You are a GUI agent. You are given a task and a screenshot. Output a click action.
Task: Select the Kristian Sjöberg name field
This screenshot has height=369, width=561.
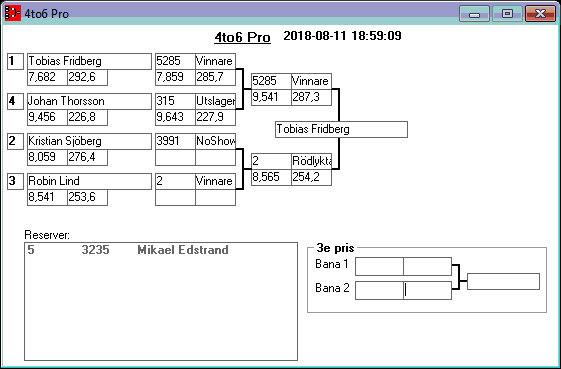(89, 141)
